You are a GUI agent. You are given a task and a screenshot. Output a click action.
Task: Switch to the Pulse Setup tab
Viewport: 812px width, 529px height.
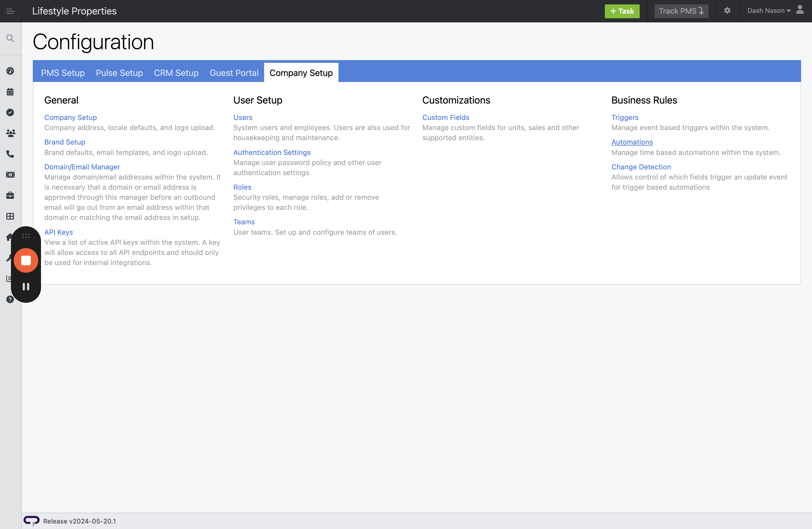tap(119, 73)
